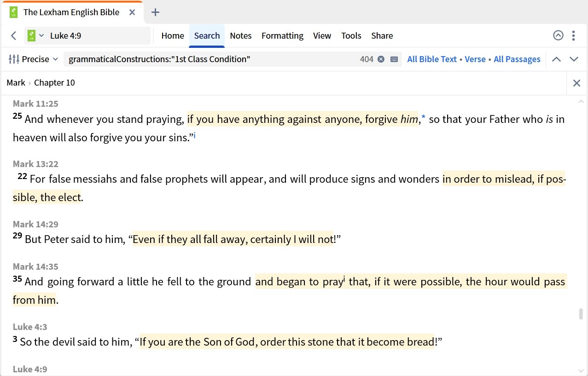The width and height of the screenshot is (588, 376).
Task: Click footnote marker after 'your sins.'
Action: pyautogui.click(x=194, y=135)
